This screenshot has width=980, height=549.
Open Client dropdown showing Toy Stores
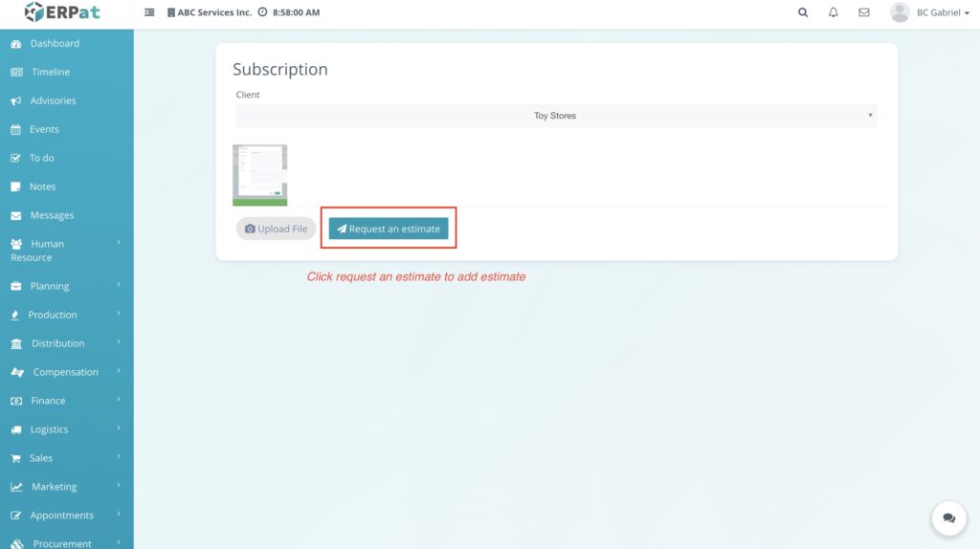(x=556, y=116)
